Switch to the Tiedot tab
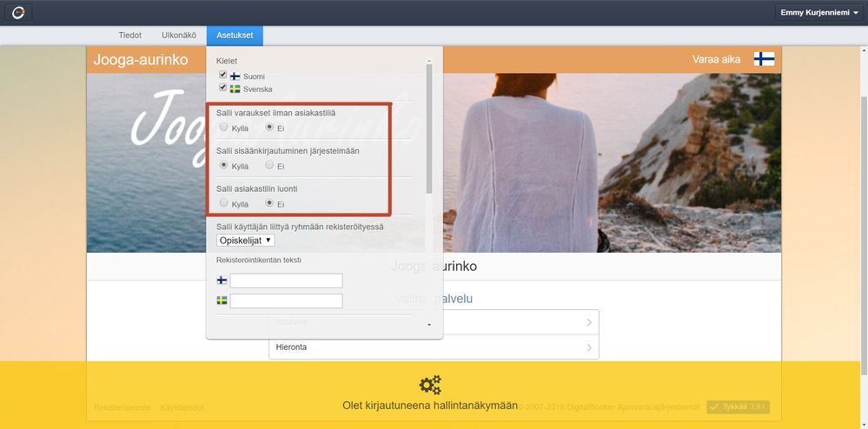This screenshot has width=868, height=429. click(x=130, y=36)
